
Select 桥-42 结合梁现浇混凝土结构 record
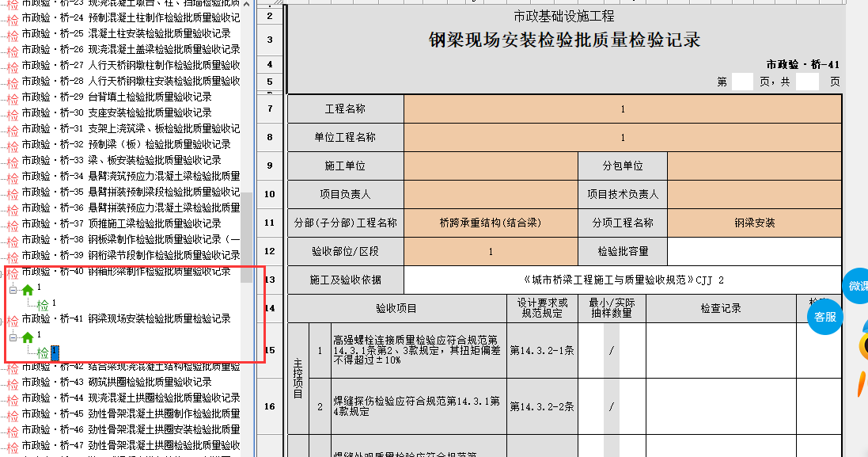131,367
